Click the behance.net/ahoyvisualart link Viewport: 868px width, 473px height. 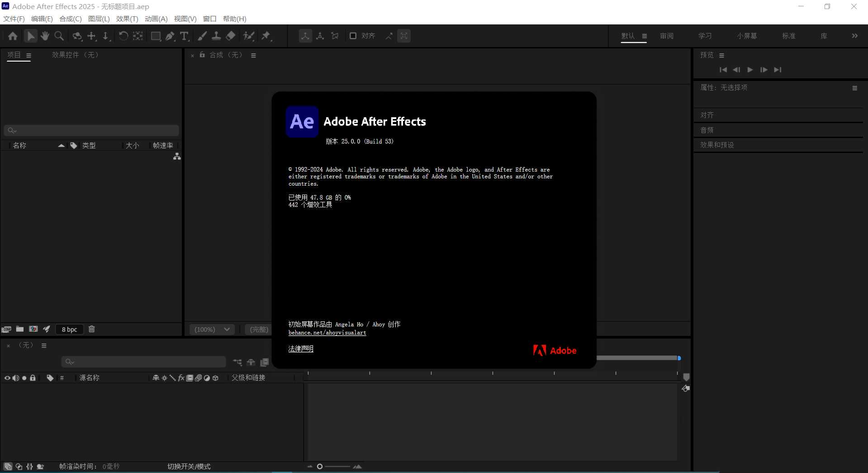click(327, 333)
